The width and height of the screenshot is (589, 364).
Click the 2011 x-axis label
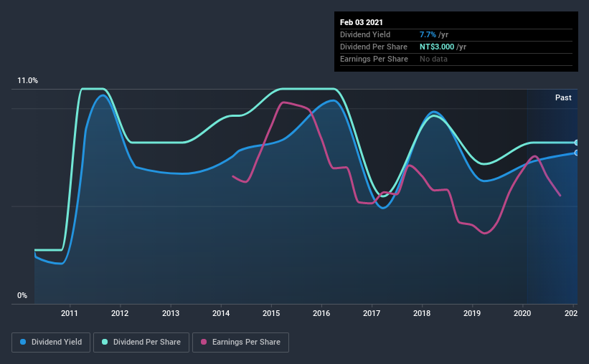[x=70, y=313]
